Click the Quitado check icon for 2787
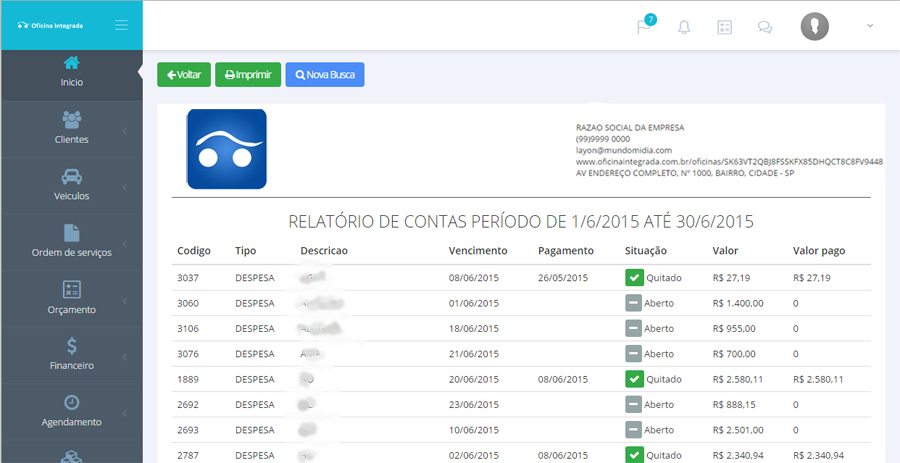Image resolution: width=900 pixels, height=463 pixels. pyautogui.click(x=634, y=455)
